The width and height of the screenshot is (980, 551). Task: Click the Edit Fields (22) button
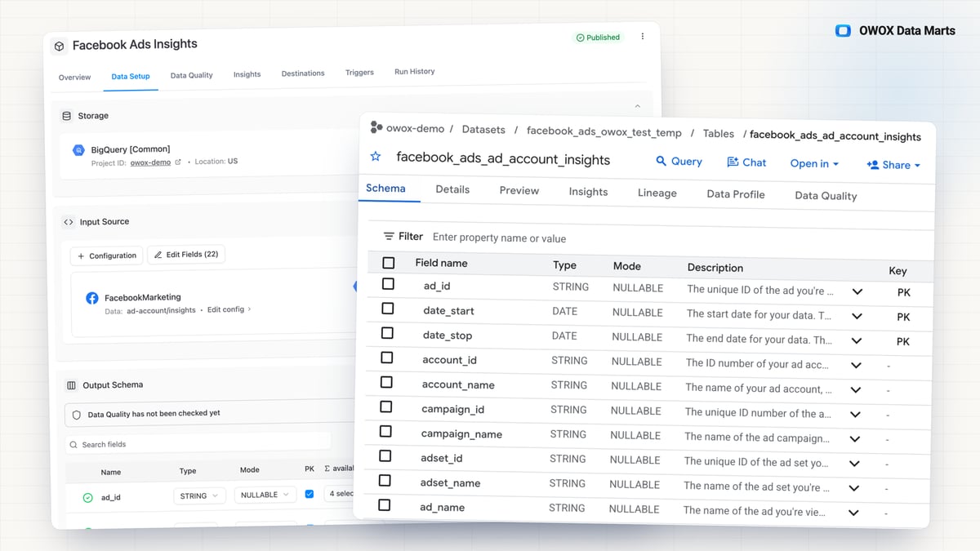pos(186,255)
